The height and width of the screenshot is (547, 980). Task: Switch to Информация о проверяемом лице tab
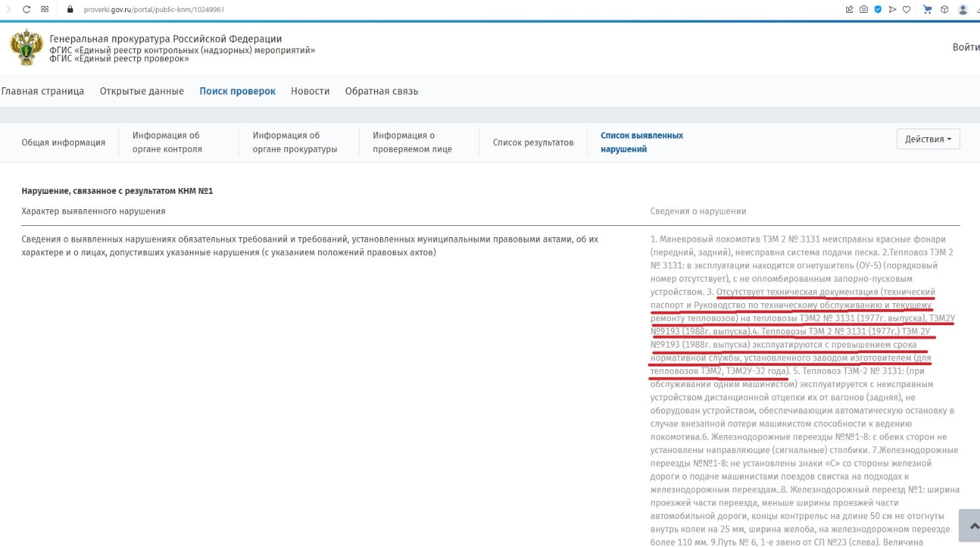tap(412, 142)
